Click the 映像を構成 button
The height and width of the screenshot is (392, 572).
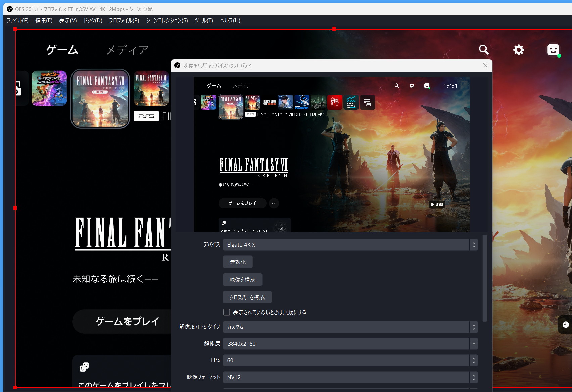coord(242,280)
